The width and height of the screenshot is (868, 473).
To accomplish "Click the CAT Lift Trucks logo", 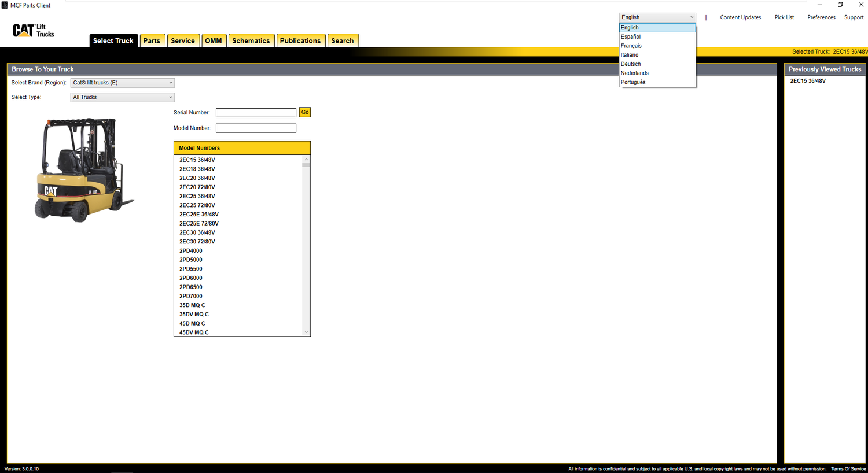I will pos(33,30).
